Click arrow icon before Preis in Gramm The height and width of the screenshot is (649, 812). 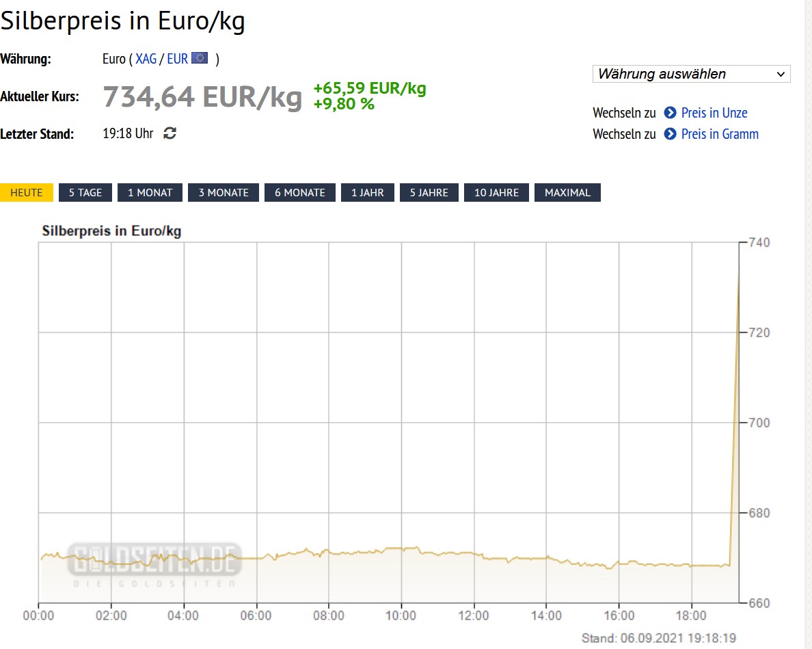point(670,134)
